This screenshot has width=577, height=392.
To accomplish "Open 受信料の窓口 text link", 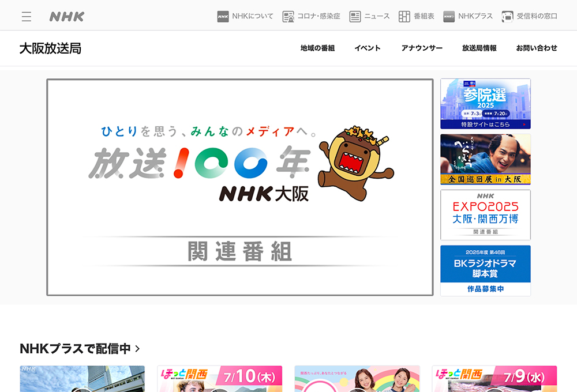I will (x=537, y=16).
